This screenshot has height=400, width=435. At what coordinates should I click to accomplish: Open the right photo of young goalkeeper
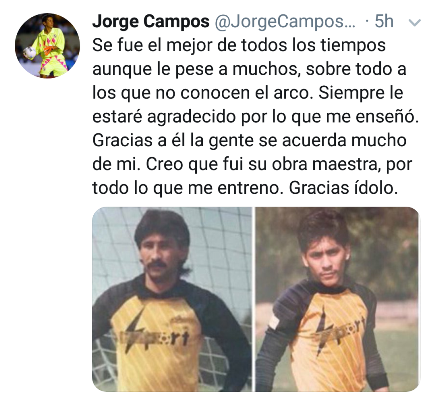pyautogui.click(x=337, y=299)
